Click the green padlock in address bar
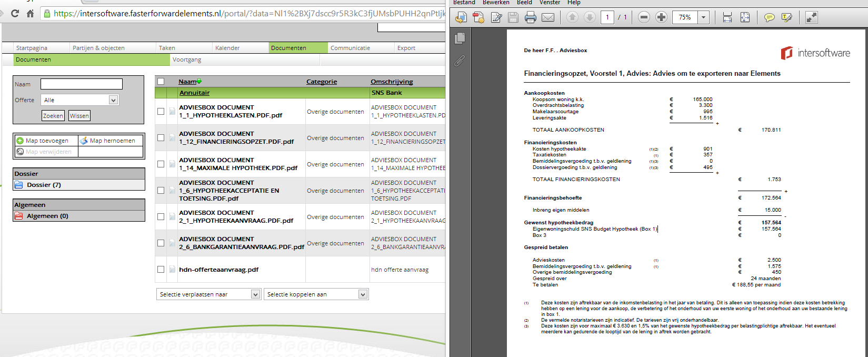Viewport: 868px width, 357px height. coord(47,14)
